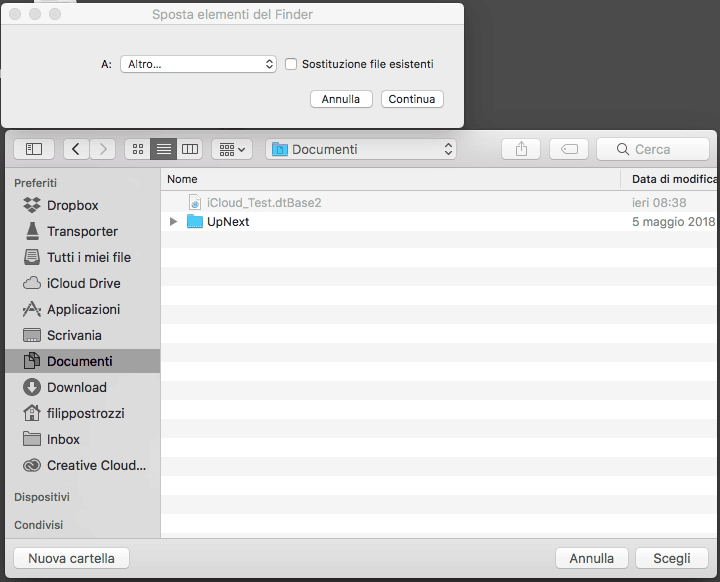The height and width of the screenshot is (582, 720).
Task: Go back with the left chevron
Action: pos(76,149)
